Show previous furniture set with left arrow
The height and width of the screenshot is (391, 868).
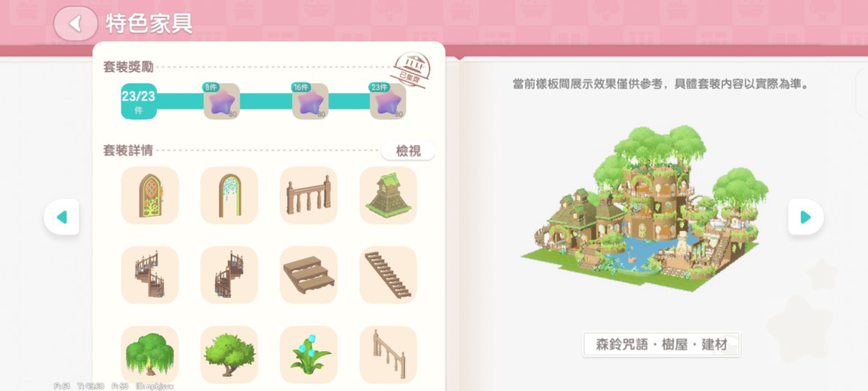(x=61, y=217)
